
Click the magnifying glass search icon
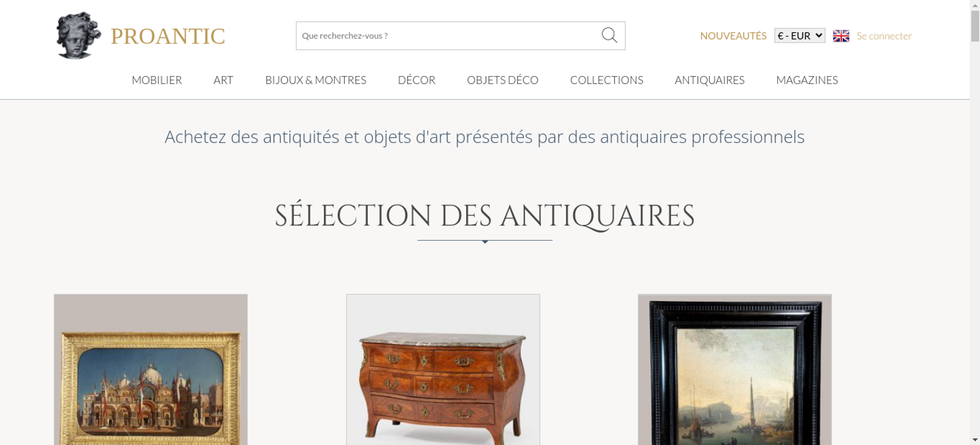[x=609, y=35]
